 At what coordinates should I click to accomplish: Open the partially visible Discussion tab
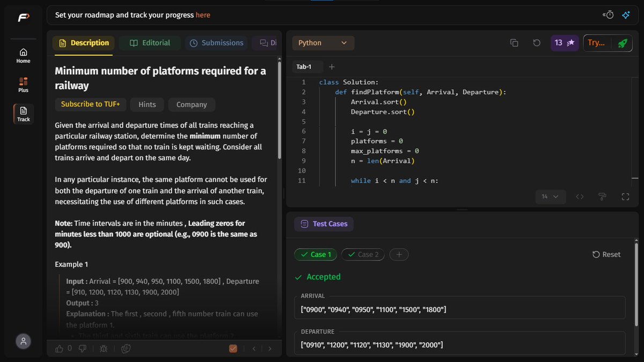[x=266, y=43]
